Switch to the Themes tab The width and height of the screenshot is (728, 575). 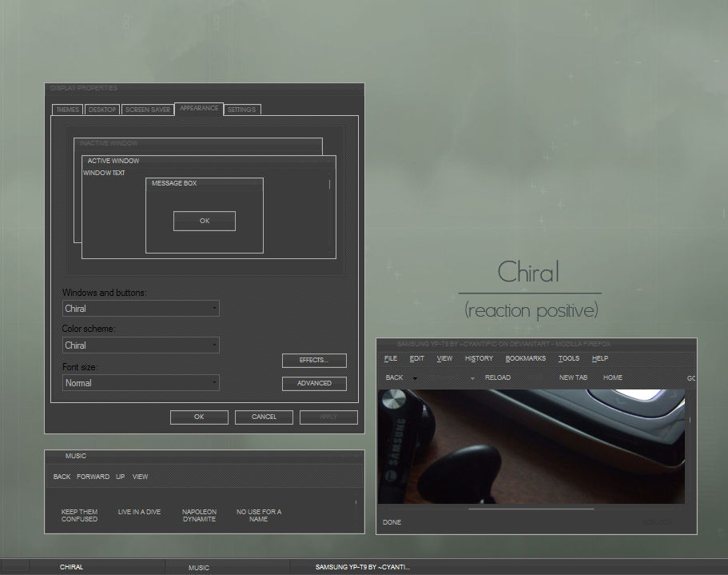pos(67,109)
